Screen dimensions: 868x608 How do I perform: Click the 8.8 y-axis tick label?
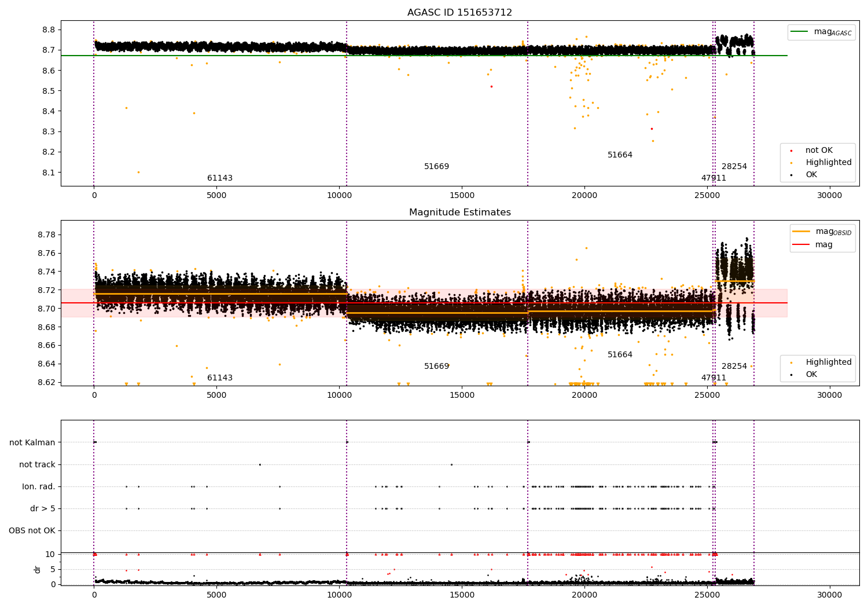(49, 30)
